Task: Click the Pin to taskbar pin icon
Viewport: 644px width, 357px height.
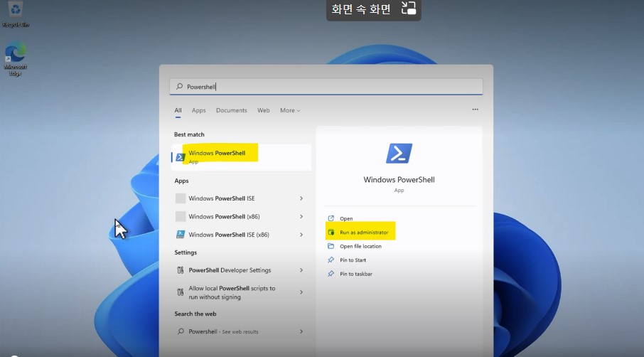Action: (331, 274)
